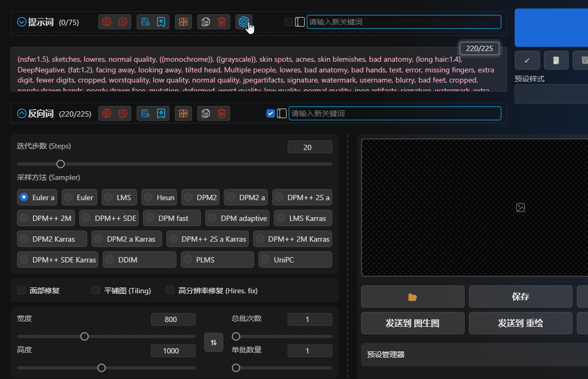This screenshot has height=379, width=588.
Task: Open the gear settings in the 反向词 row
Action: click(123, 113)
